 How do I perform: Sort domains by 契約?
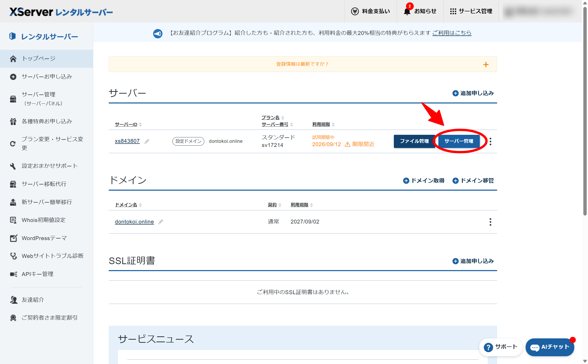(x=274, y=205)
